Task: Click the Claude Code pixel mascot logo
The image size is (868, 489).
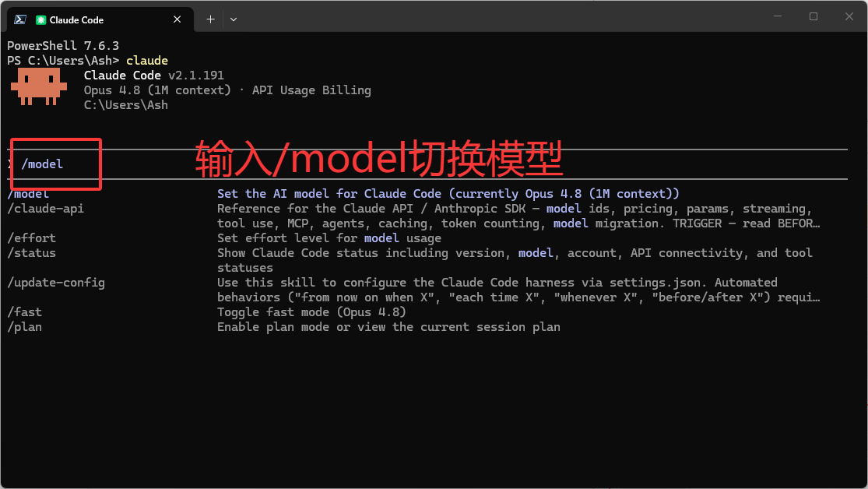Action: click(x=39, y=86)
